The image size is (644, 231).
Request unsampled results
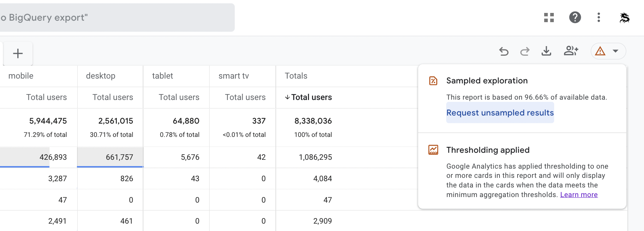click(x=500, y=113)
